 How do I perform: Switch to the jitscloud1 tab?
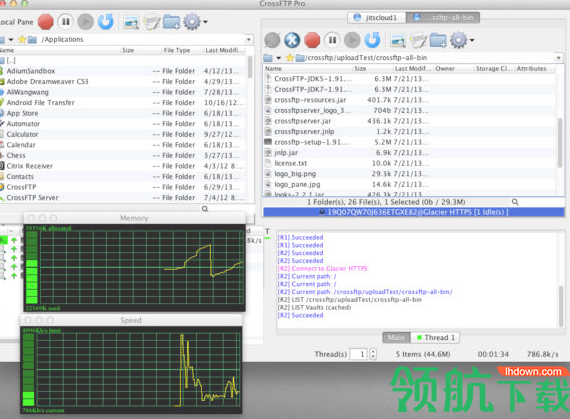[377, 17]
